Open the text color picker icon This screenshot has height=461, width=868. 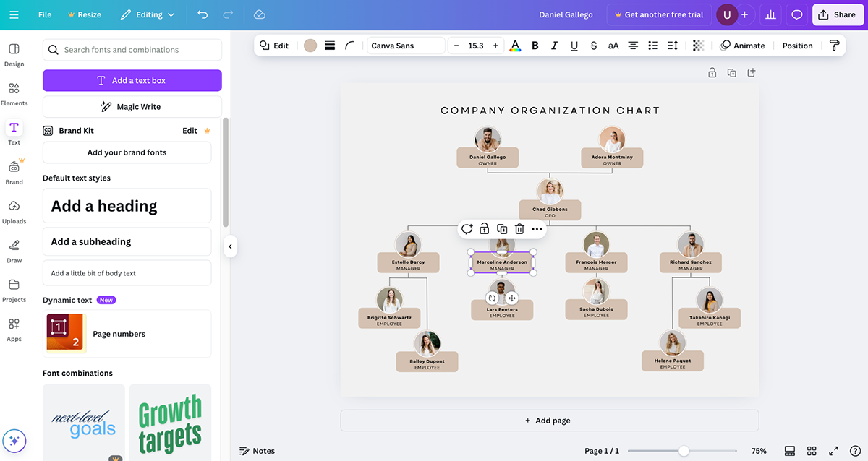pyautogui.click(x=515, y=46)
